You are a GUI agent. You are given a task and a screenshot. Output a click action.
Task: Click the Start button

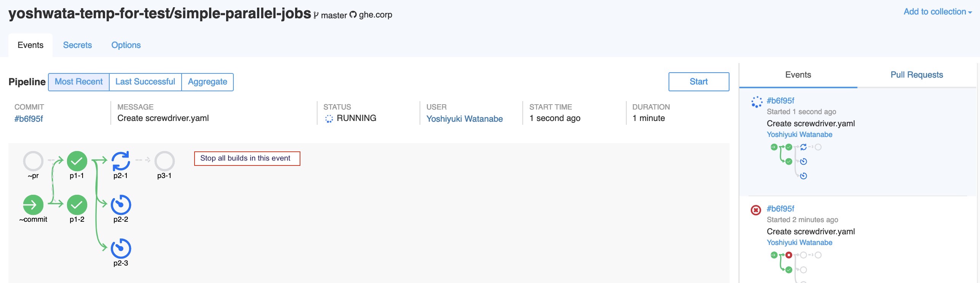[699, 82]
